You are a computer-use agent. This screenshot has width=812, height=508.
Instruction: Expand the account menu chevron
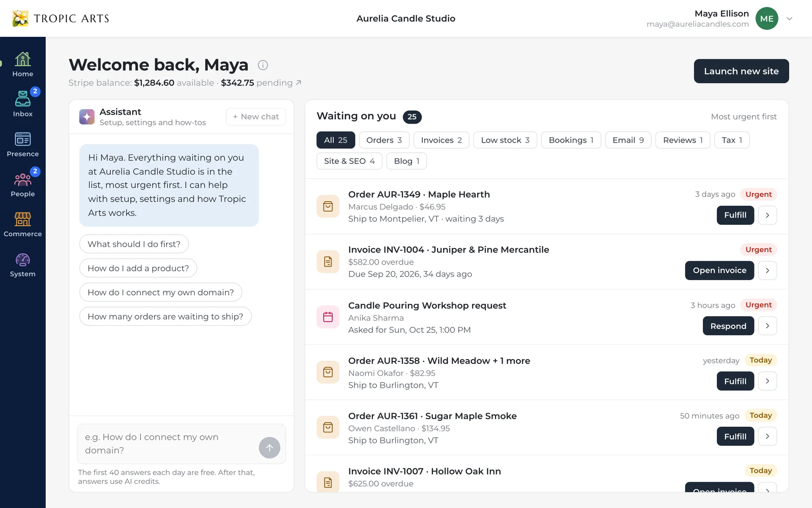(789, 19)
